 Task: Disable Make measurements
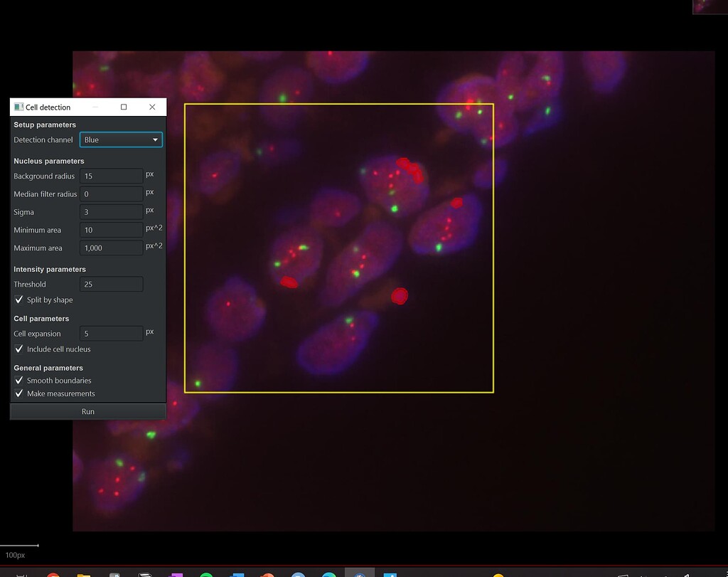pyautogui.click(x=19, y=393)
